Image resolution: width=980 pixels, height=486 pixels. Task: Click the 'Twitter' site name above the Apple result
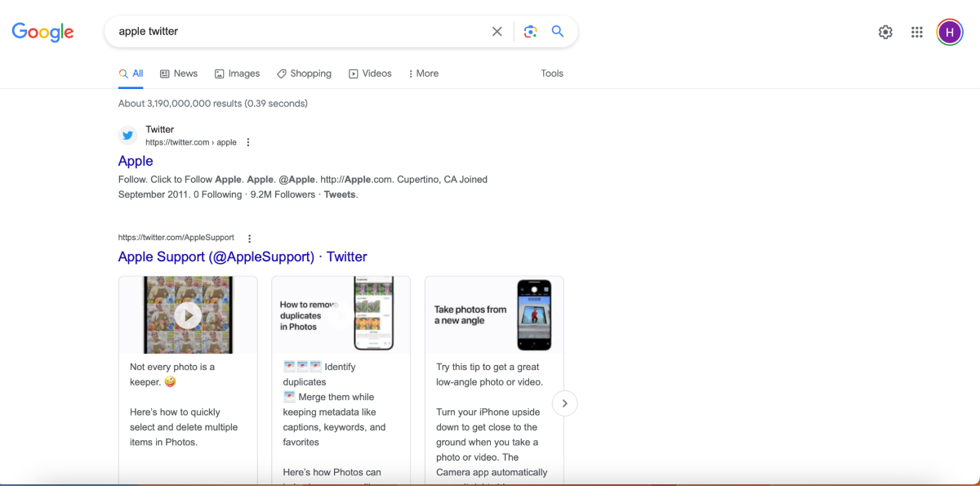[160, 129]
